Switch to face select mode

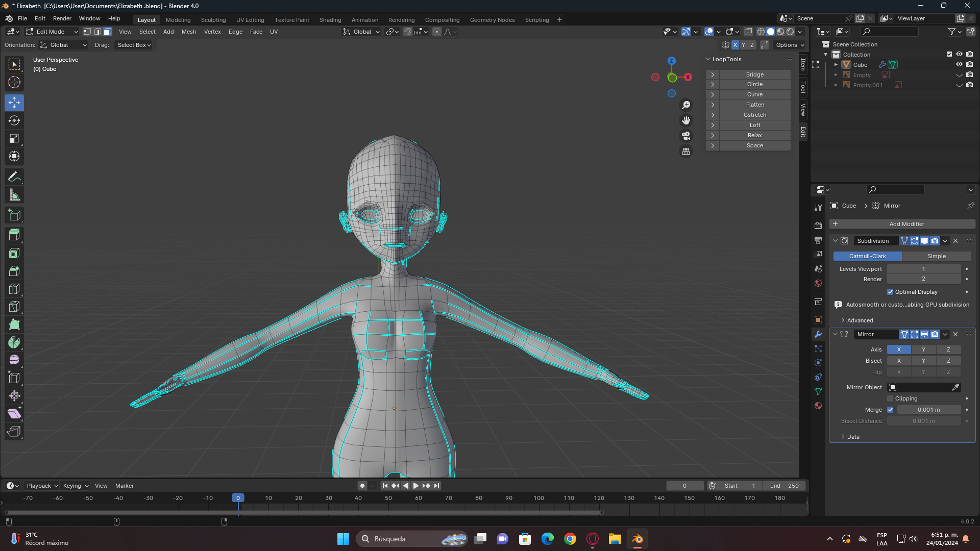point(107,32)
